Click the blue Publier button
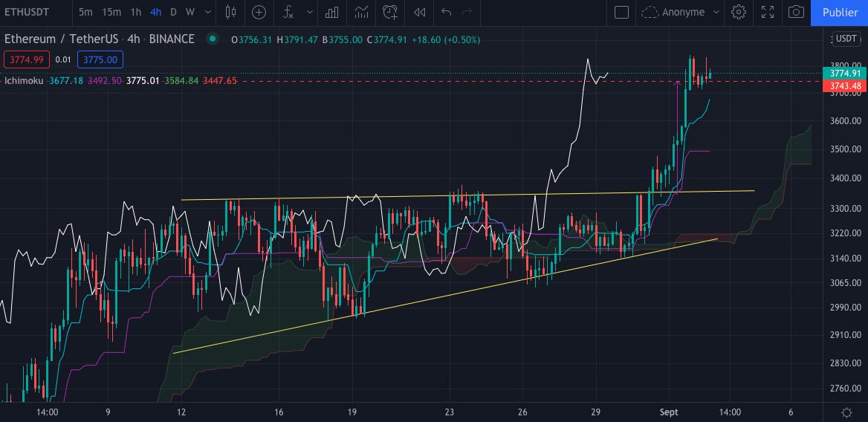The width and height of the screenshot is (868, 422). click(x=840, y=12)
